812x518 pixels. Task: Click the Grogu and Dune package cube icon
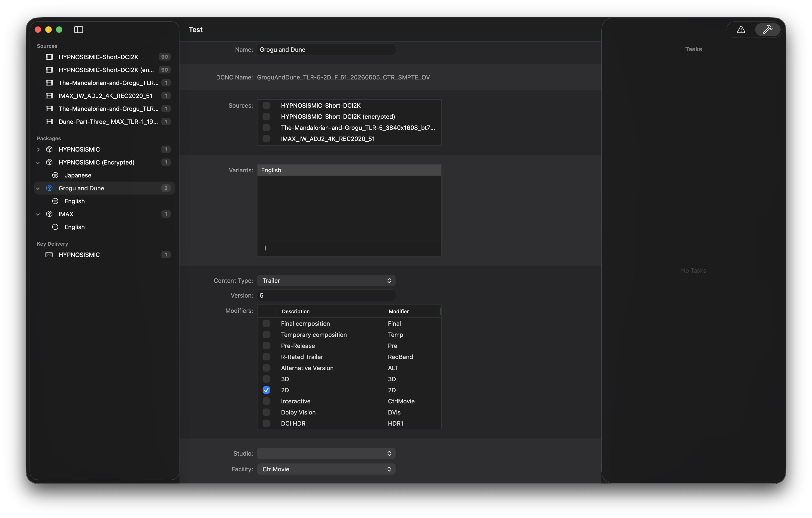point(49,188)
